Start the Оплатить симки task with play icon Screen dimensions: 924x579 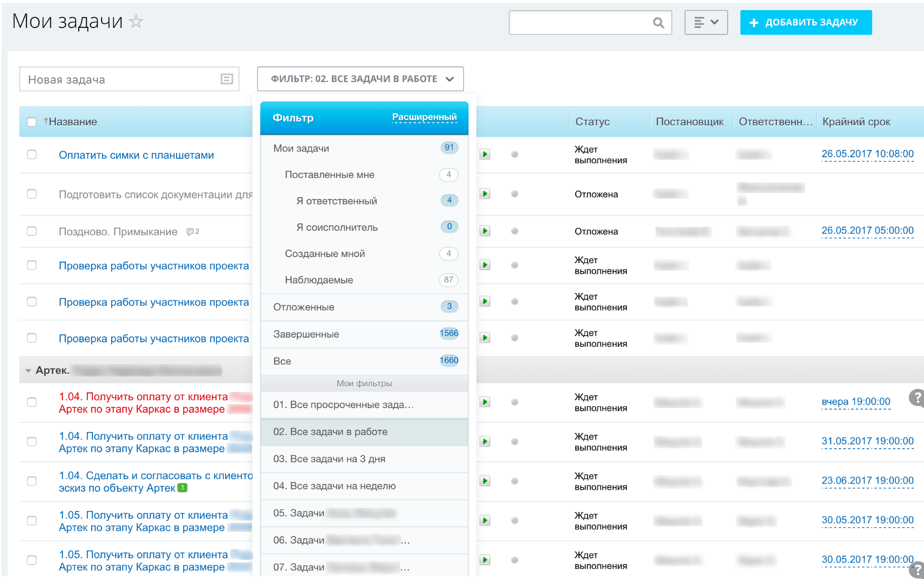(485, 154)
